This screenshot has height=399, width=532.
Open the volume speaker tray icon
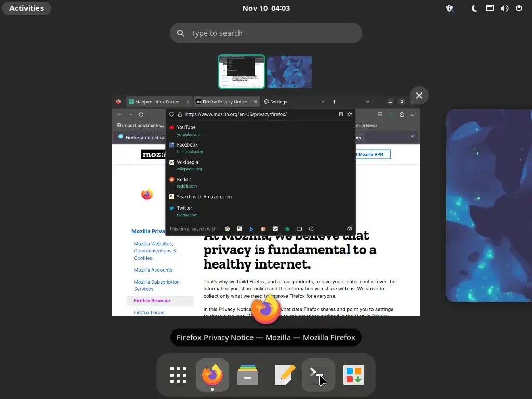pyautogui.click(x=504, y=8)
